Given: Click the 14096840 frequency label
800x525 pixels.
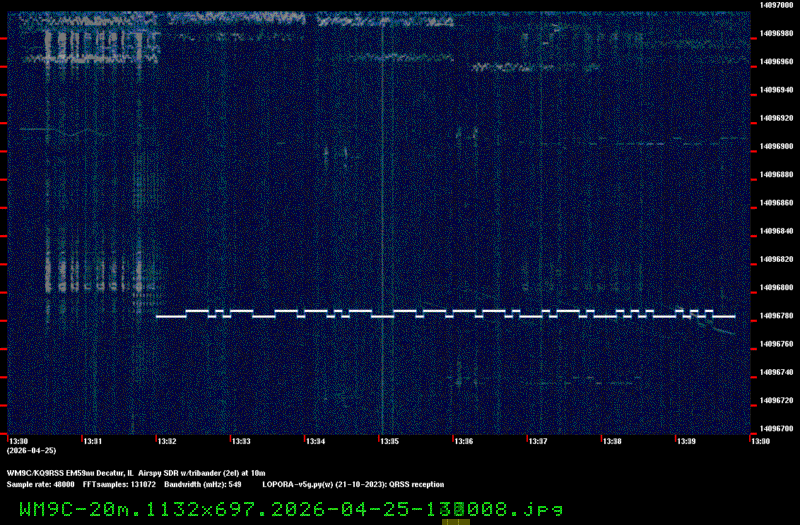Looking at the screenshot, I should coord(776,231).
